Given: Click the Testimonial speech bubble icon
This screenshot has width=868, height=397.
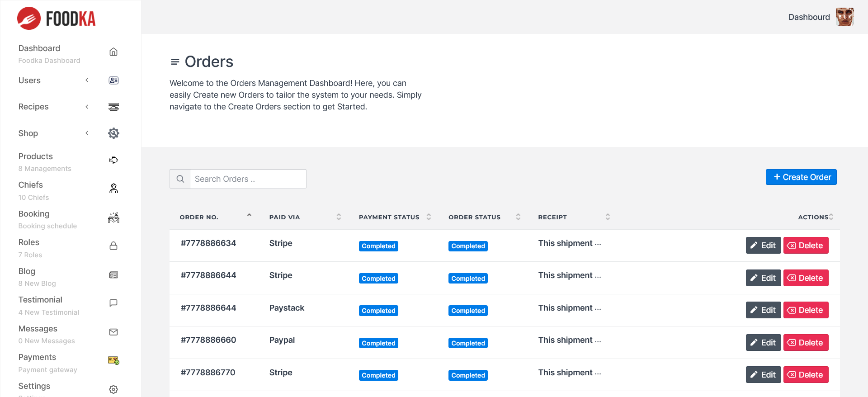Looking at the screenshot, I should pyautogui.click(x=113, y=303).
